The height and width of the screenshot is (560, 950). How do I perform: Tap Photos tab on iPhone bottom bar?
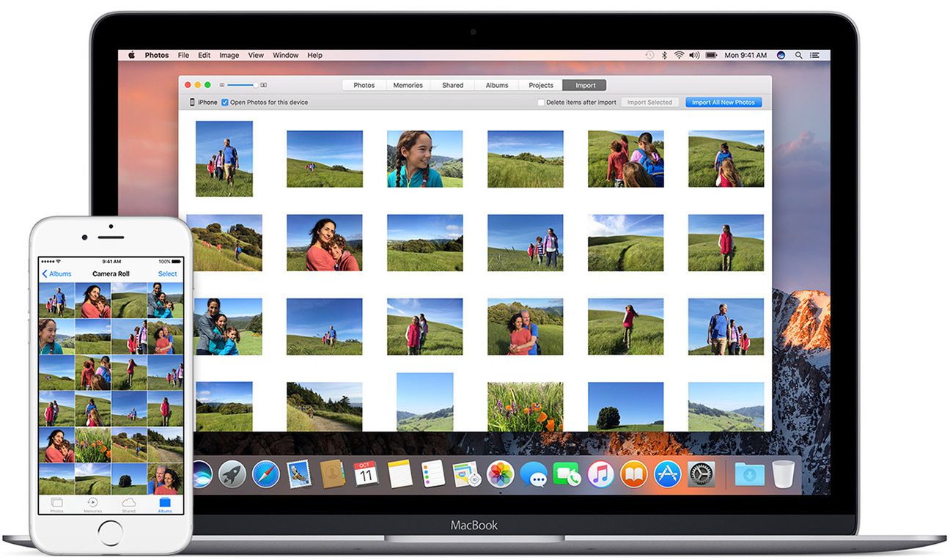pos(56,504)
